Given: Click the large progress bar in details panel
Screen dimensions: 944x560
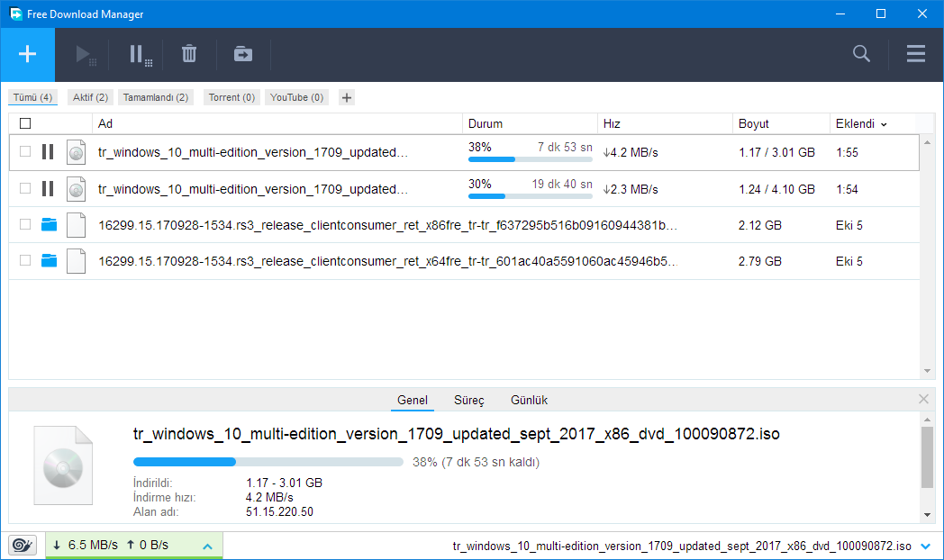Looking at the screenshot, I should [x=268, y=462].
